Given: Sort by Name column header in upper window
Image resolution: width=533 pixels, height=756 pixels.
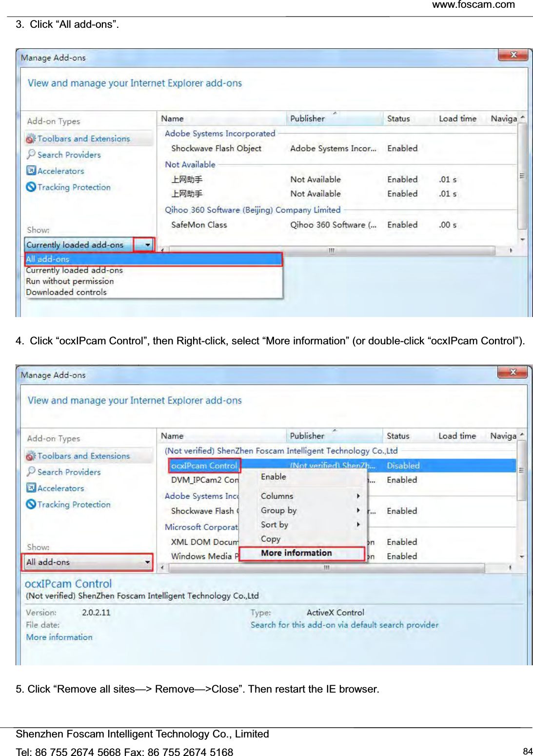Looking at the screenshot, I should 222,119.
